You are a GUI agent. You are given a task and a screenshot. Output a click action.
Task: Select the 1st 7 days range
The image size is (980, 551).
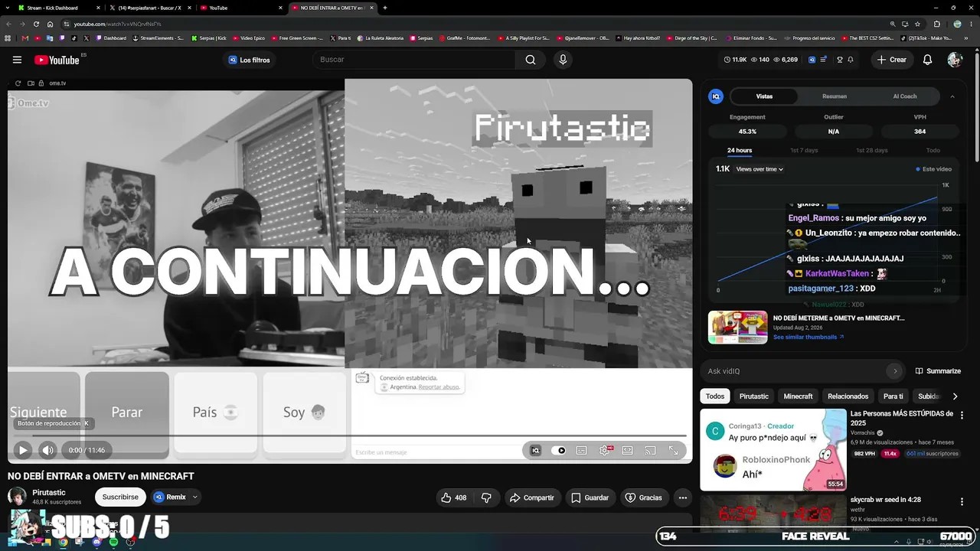804,150
